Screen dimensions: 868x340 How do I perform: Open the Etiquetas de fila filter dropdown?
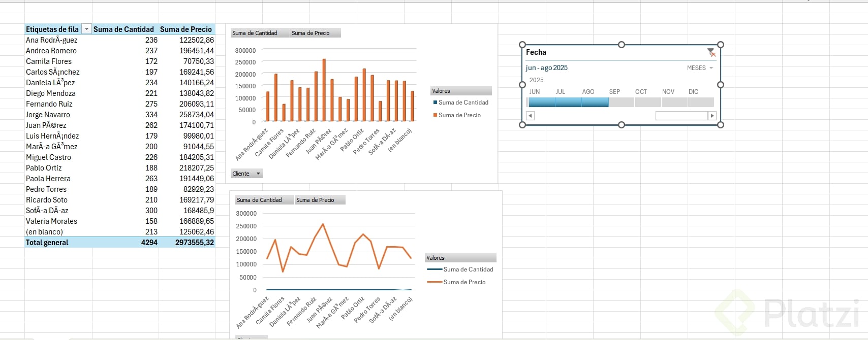[86, 29]
